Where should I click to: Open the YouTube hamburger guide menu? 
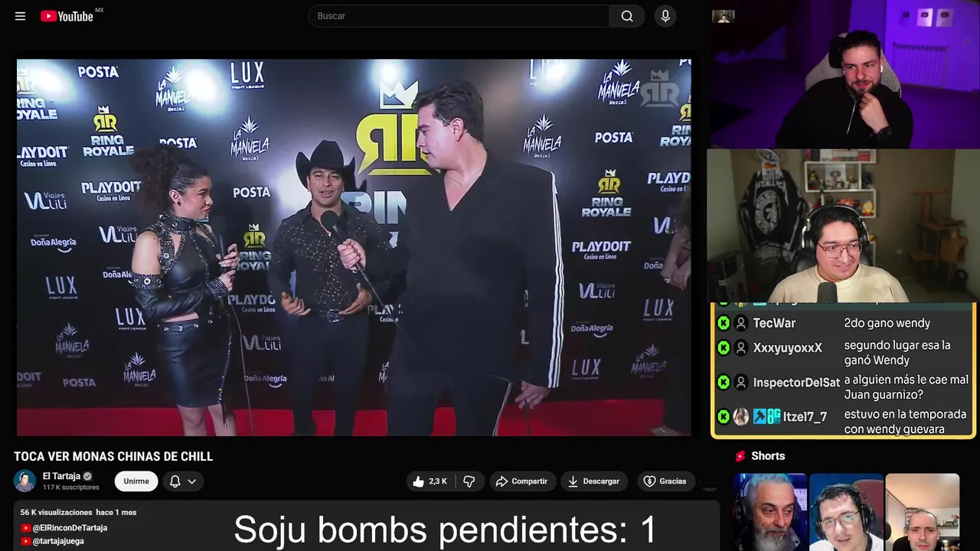pos(20,16)
